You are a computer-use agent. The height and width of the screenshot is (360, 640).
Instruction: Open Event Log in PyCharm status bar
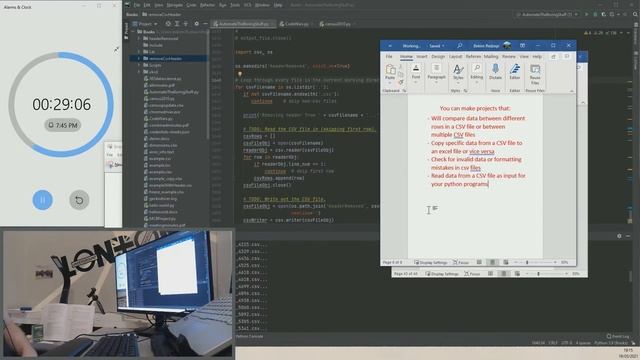click(x=618, y=336)
